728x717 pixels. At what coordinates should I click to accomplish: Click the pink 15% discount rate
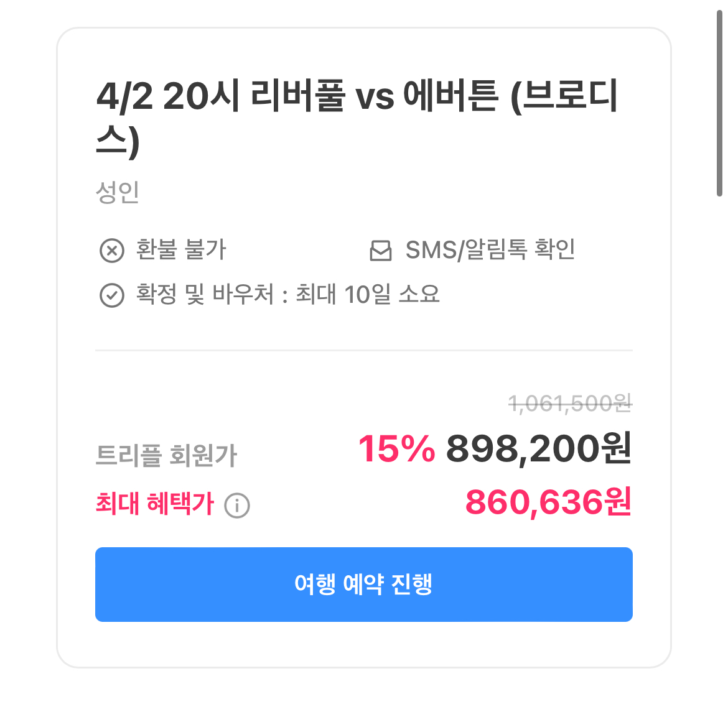[396, 449]
